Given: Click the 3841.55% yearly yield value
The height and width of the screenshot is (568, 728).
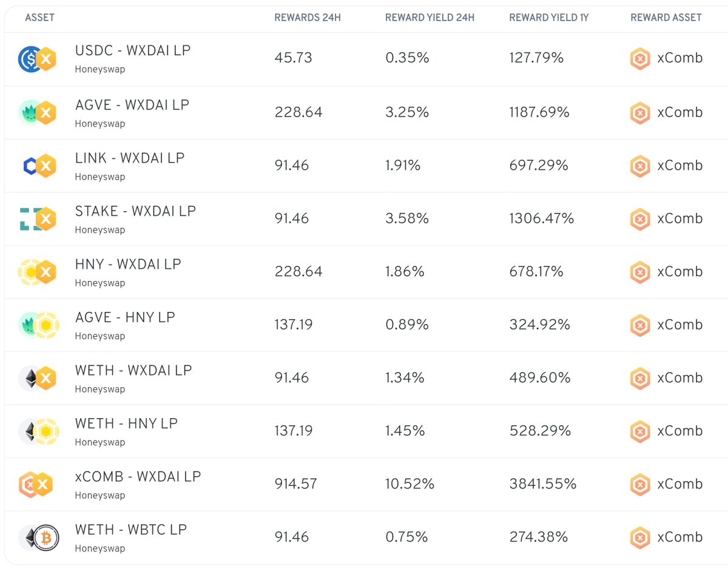Looking at the screenshot, I should pos(543,484).
